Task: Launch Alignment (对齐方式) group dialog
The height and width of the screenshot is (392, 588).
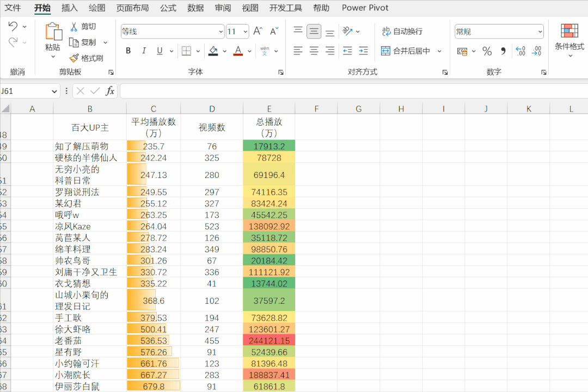Action: (x=445, y=72)
